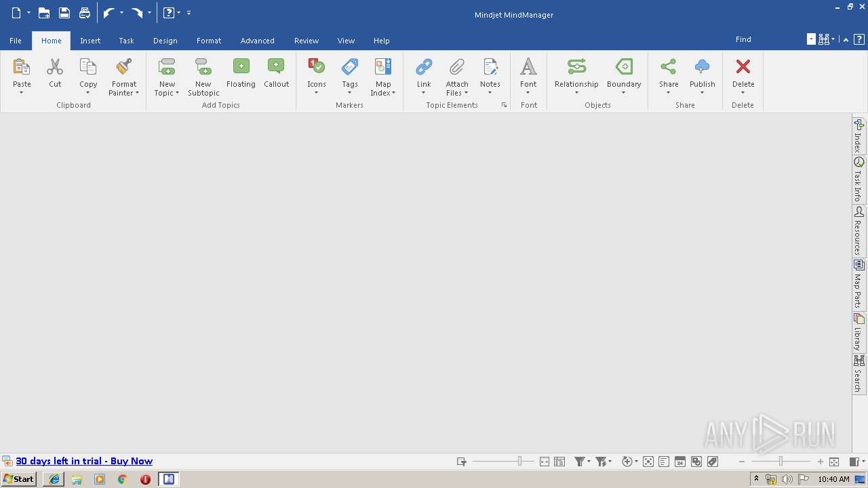Screen dimensions: 868x488
Task: Switch to the Design tab
Action: point(165,41)
